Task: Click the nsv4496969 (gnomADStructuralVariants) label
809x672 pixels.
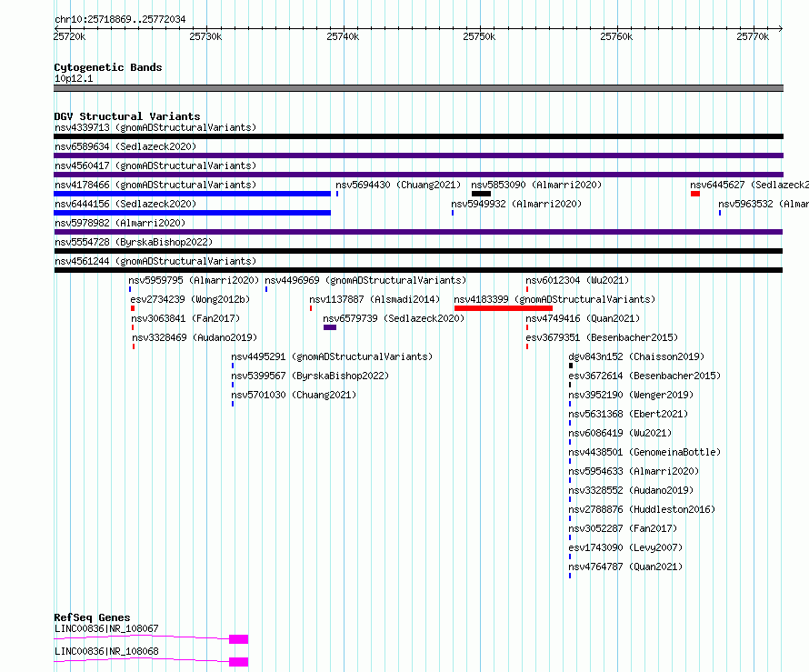Action: 365,280
